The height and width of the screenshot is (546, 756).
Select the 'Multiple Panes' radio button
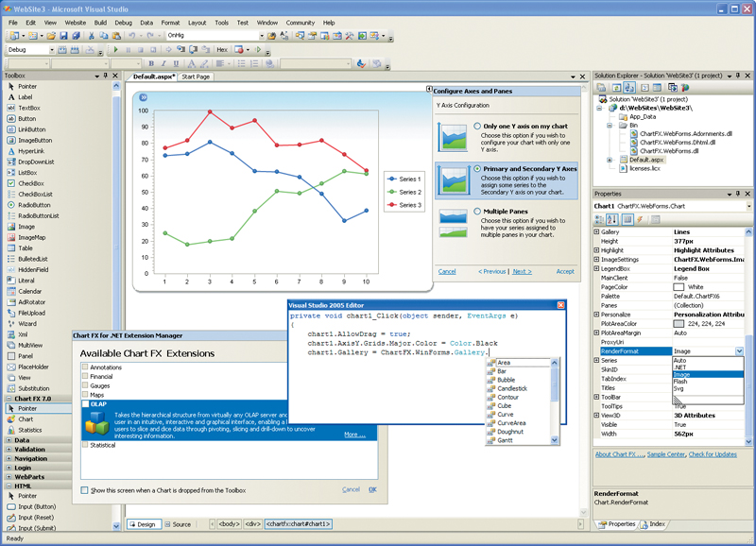click(477, 211)
